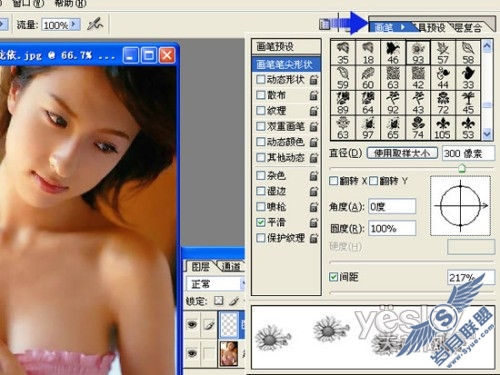
Task: Enable 其他动态 checkbox
Action: click(261, 157)
